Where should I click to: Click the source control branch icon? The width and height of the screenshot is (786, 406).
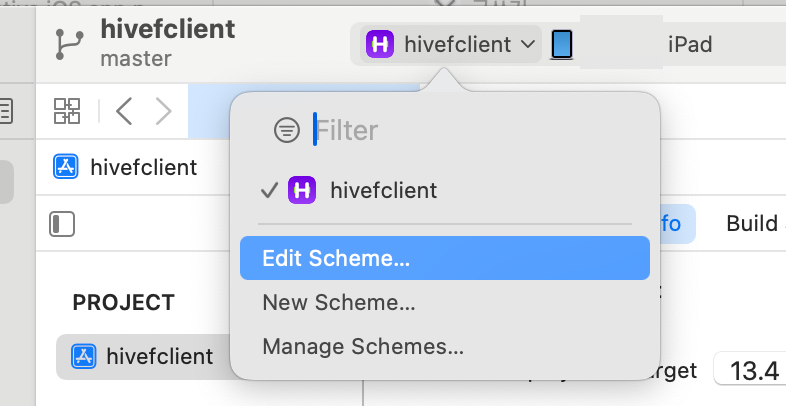69,44
